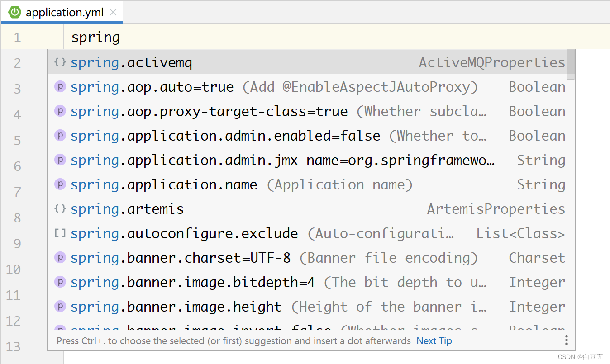Choose spring.application.admin.jmx-name completion
The width and height of the screenshot is (610, 364).
pyautogui.click(x=308, y=160)
